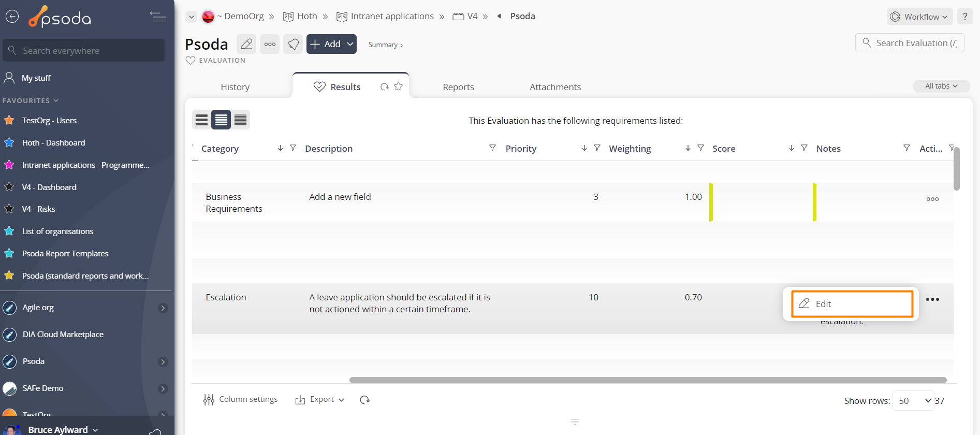Screen dimensions: 980x435
Task: Click the Escalation category cell
Action: pos(226,297)
